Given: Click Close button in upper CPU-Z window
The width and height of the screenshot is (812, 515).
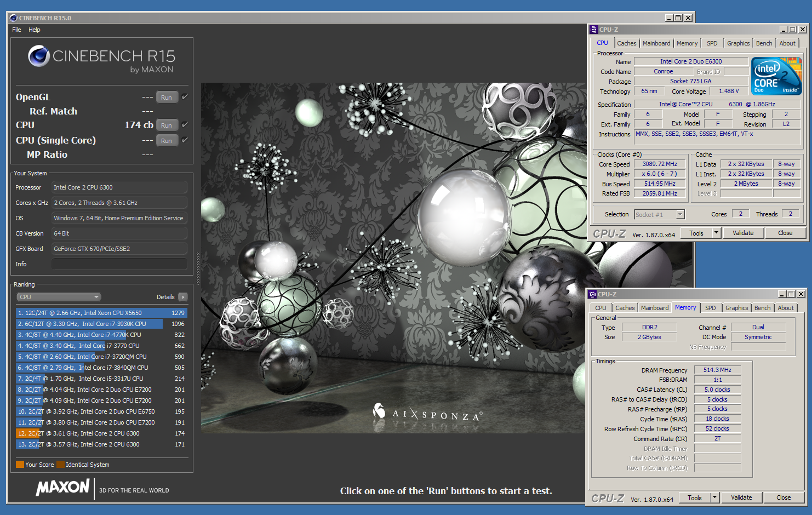Looking at the screenshot, I should [785, 233].
